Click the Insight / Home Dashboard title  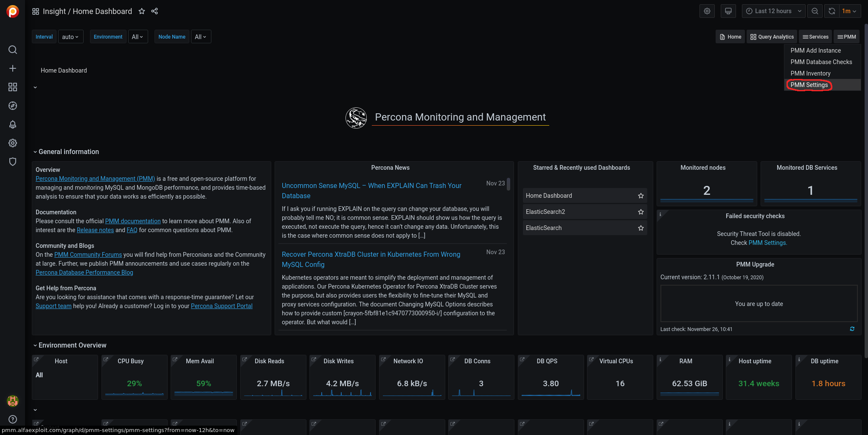coord(87,11)
